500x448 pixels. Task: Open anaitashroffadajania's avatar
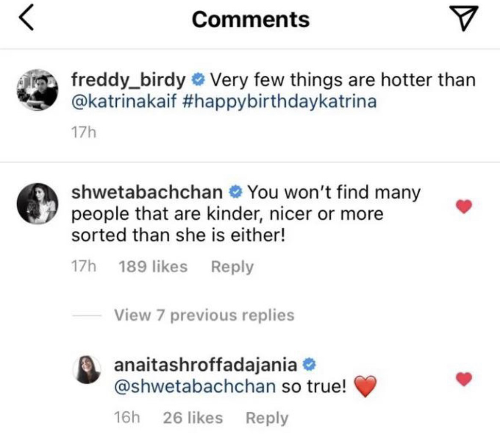pos(89,370)
